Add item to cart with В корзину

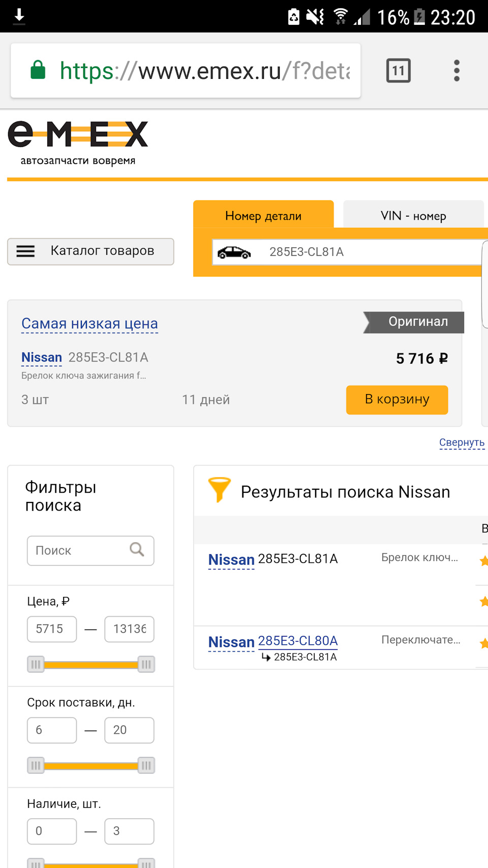point(397,400)
